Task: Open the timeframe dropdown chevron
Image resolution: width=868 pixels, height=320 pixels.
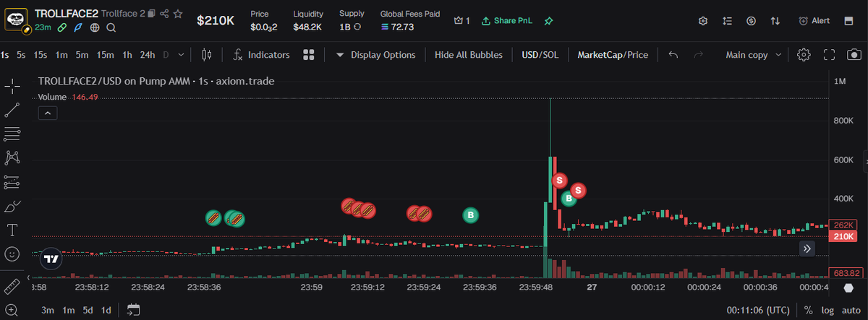Action: tap(181, 55)
